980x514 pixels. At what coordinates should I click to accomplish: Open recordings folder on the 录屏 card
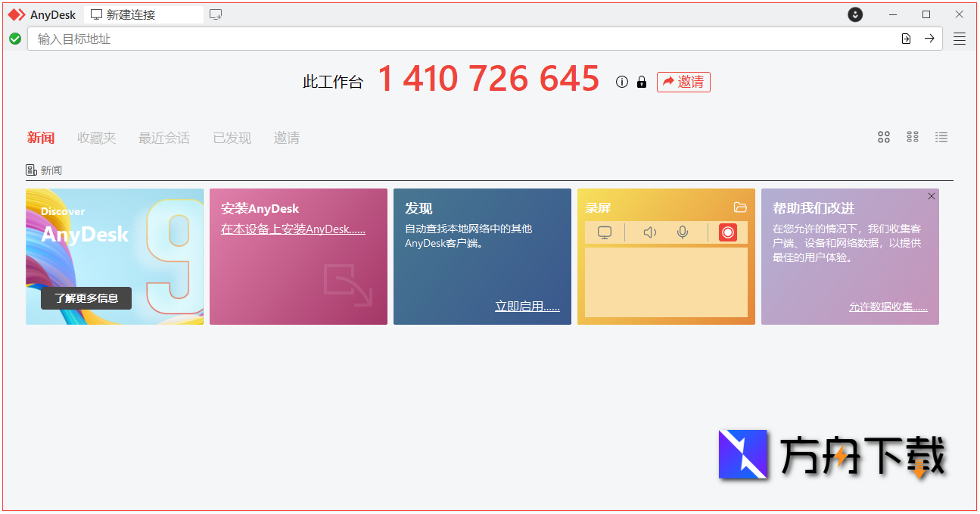click(x=740, y=207)
